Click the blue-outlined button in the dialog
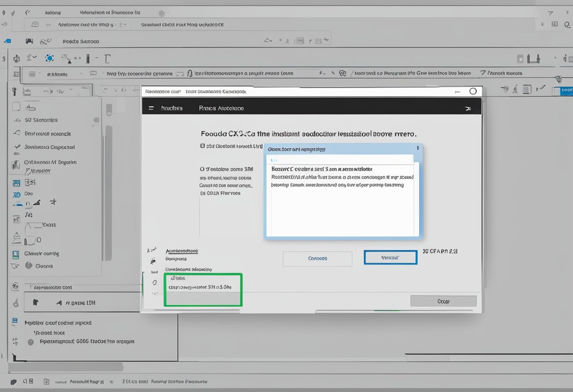The width and height of the screenshot is (573, 392). pyautogui.click(x=390, y=258)
